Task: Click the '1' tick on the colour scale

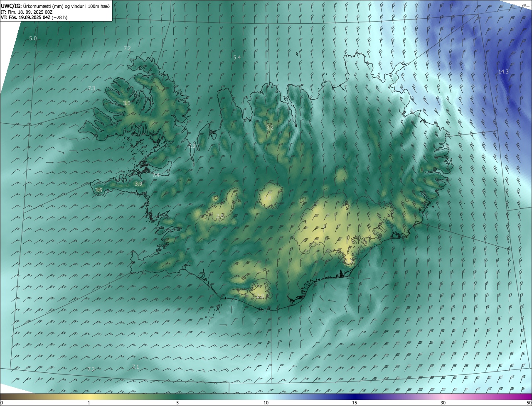Action: pyautogui.click(x=89, y=403)
